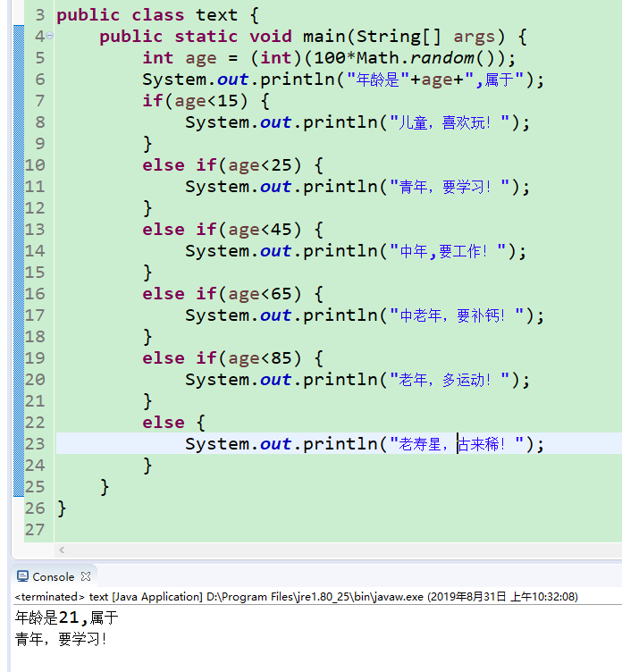
Task: Click line number 3 in gutter
Action: click(40, 15)
